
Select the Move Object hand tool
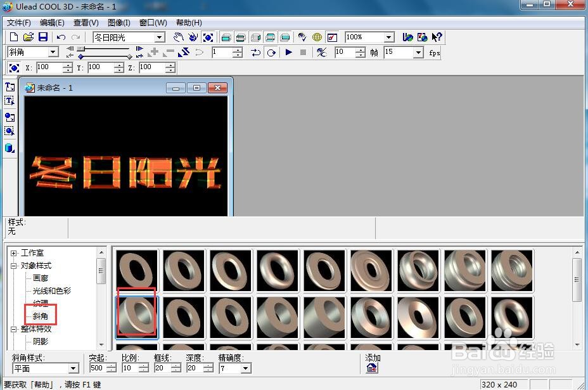[179, 37]
